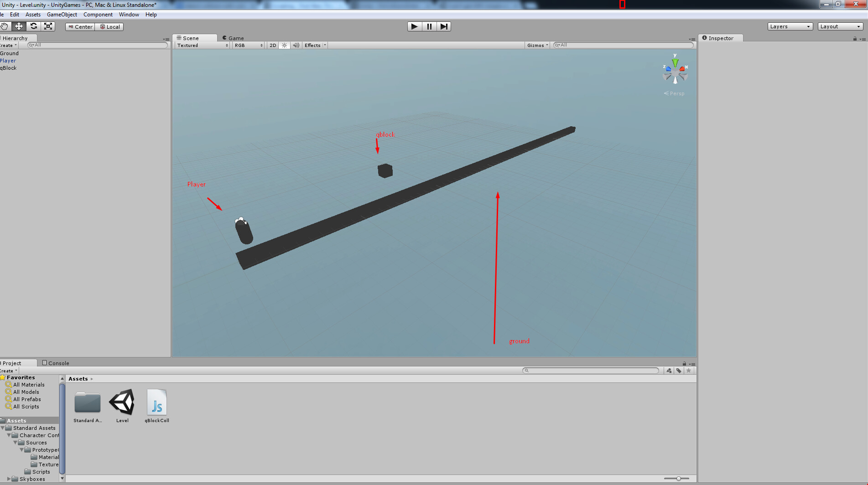Select the Hand tool in toolbar
The width and height of the screenshot is (868, 485).
(5, 26)
